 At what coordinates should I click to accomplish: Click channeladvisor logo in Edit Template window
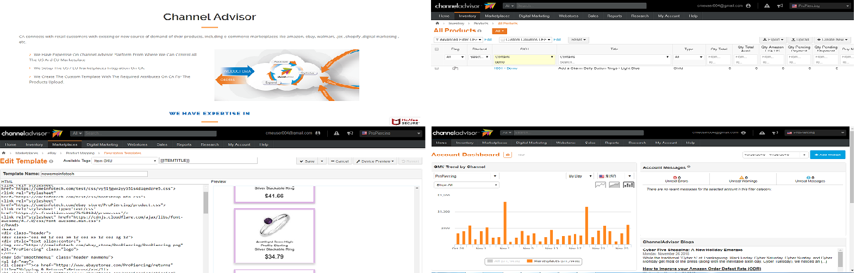[x=32, y=133]
